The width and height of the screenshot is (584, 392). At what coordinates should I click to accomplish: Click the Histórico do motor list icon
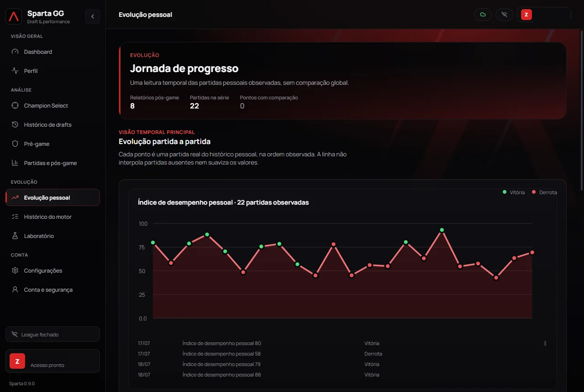click(x=15, y=217)
